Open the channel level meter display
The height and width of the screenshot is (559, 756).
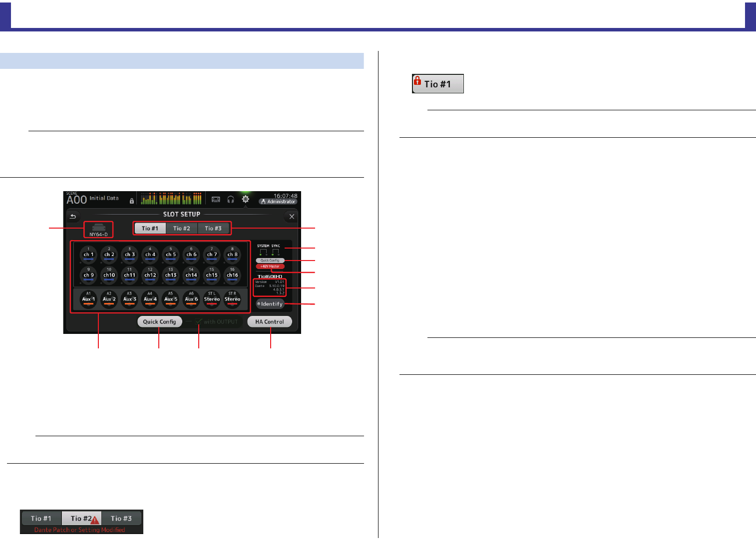point(171,199)
